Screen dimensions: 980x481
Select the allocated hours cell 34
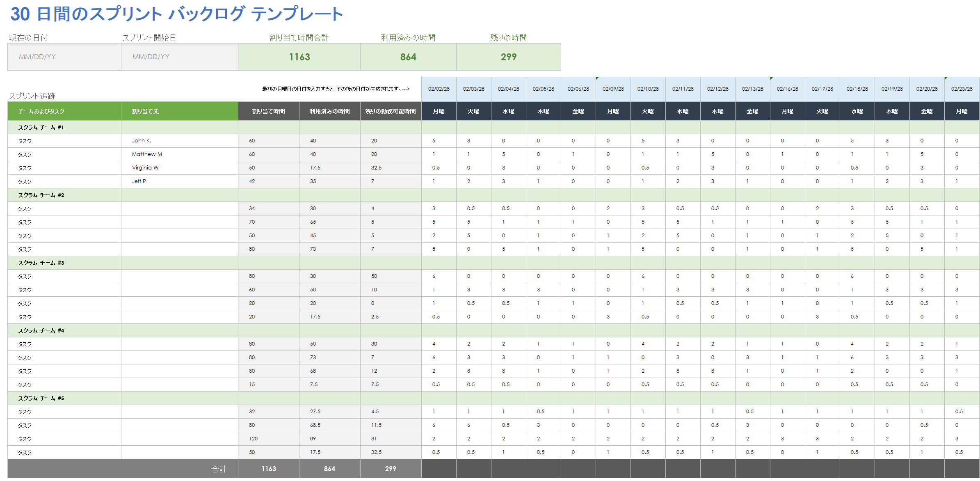coord(269,208)
